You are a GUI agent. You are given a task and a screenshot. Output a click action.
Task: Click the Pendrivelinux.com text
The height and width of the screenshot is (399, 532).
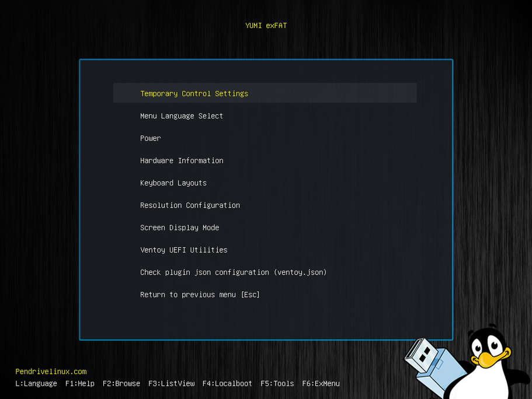51,372
